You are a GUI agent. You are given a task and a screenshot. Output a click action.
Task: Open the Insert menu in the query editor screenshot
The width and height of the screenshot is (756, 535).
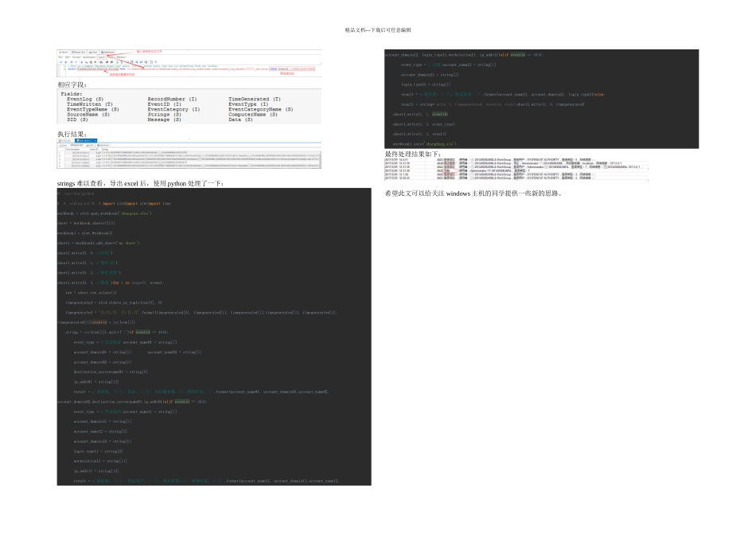[x=102, y=57]
